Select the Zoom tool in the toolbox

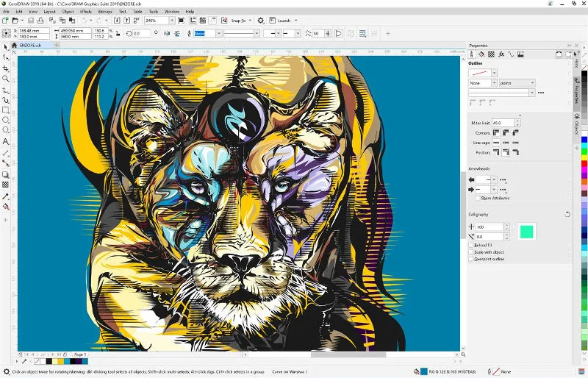5,79
